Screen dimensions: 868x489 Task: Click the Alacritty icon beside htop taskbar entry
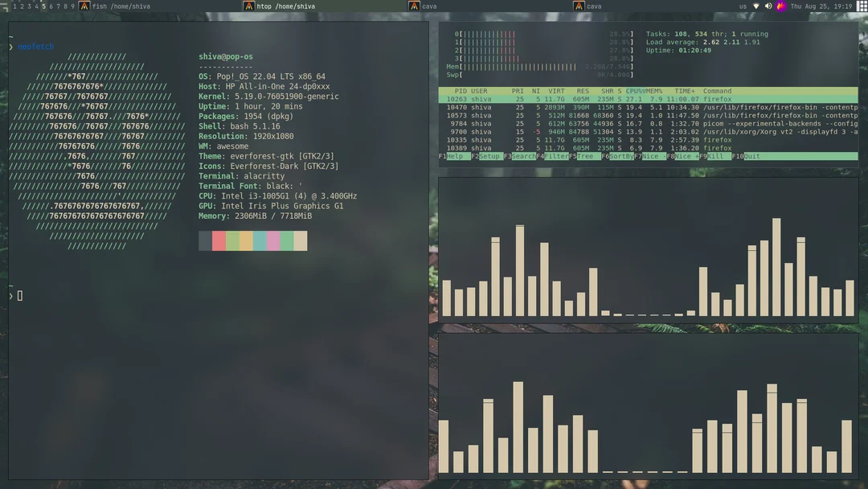pos(248,6)
